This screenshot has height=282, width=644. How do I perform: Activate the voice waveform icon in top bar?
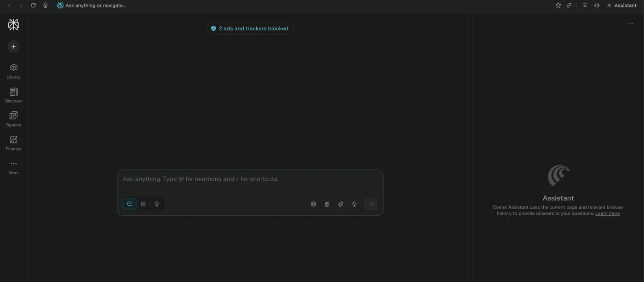pyautogui.click(x=597, y=5)
